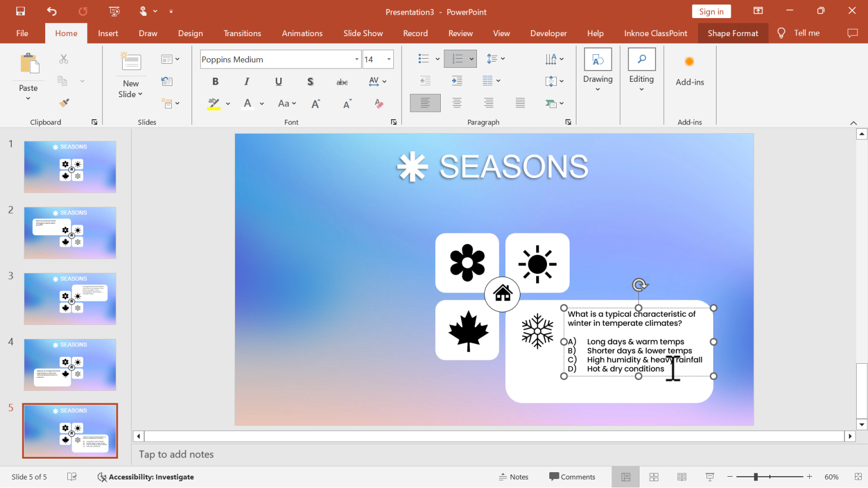Select the Format Painter tool
Screen dimensions: 868x488
tap(64, 102)
